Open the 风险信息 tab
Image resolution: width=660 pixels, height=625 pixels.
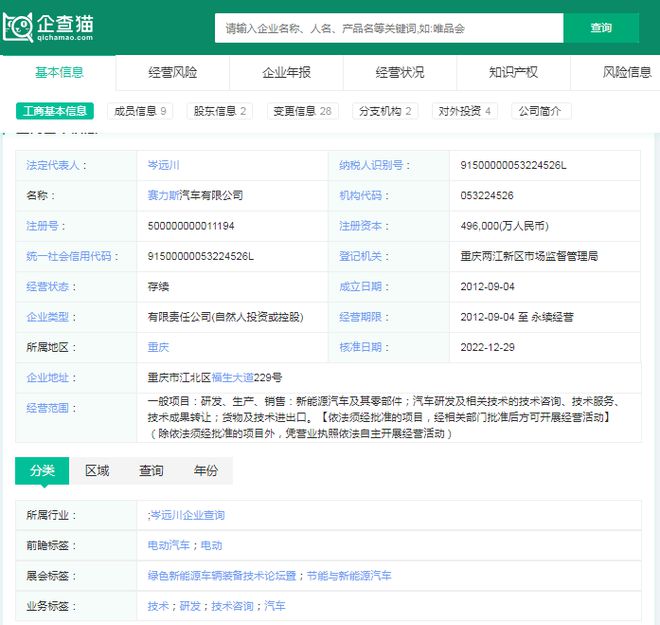tap(626, 72)
